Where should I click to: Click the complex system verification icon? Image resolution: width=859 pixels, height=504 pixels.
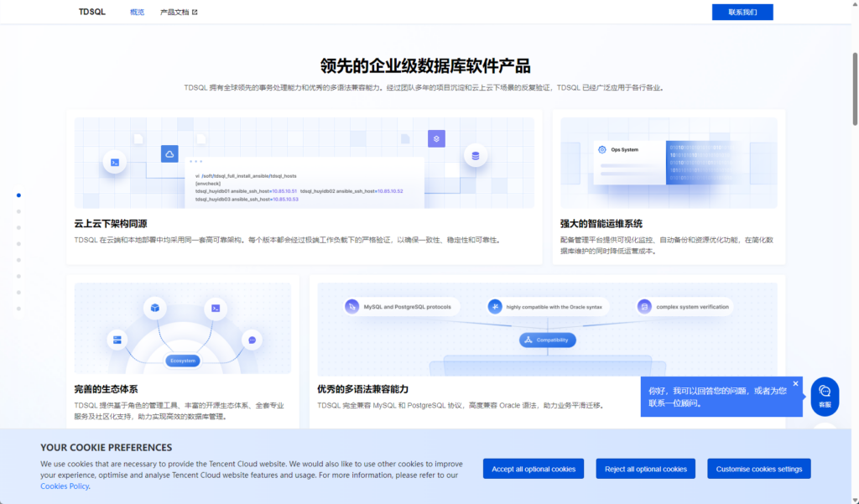645,307
